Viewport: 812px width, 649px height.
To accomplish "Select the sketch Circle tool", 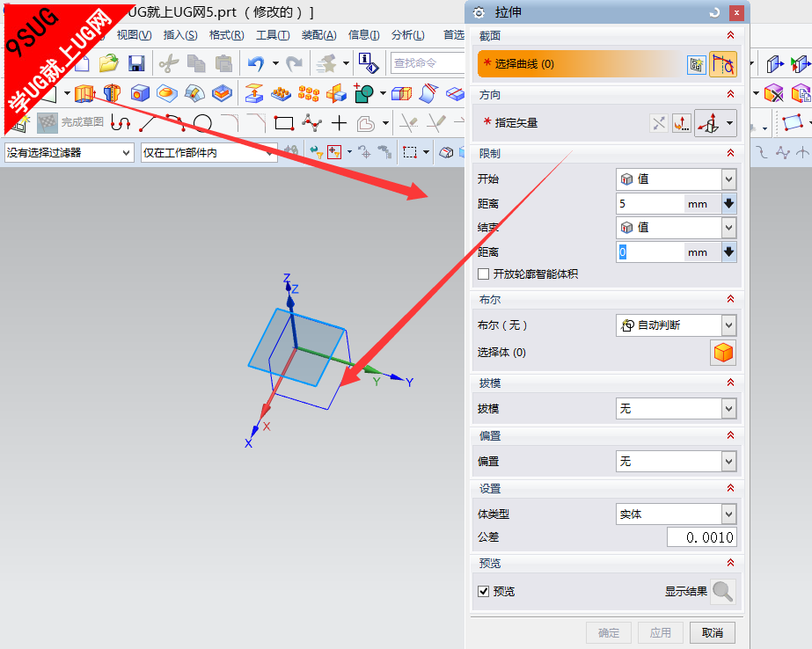I will pos(202,122).
